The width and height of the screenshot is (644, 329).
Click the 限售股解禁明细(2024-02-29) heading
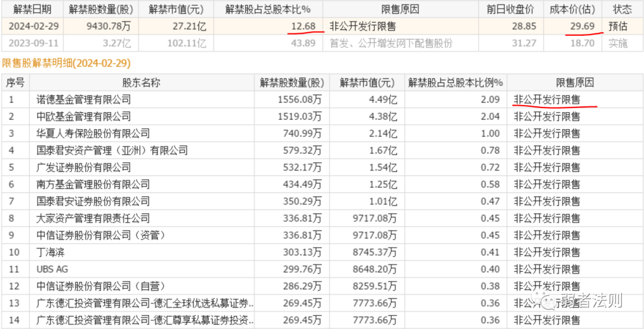[x=67, y=63]
